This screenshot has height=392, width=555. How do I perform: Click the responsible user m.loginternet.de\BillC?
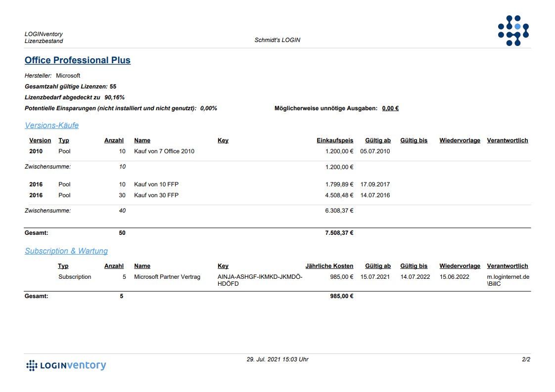coord(509,280)
